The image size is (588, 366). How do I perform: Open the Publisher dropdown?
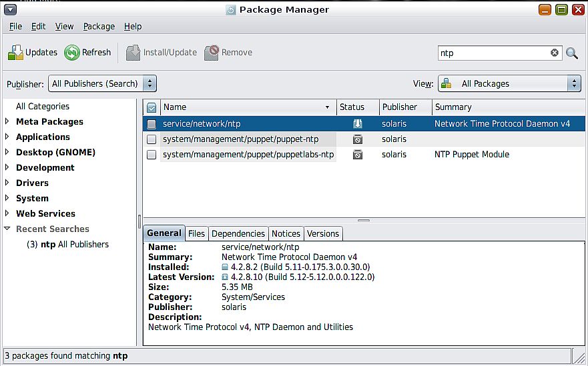[x=102, y=83]
